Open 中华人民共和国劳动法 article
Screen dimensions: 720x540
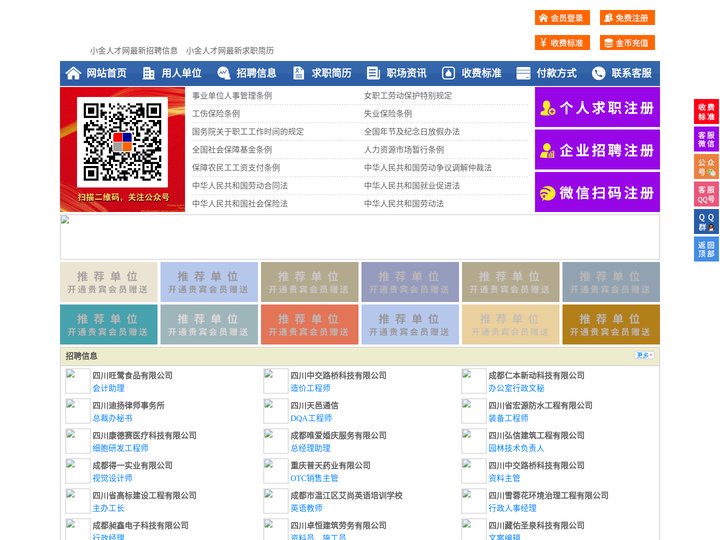[404, 203]
